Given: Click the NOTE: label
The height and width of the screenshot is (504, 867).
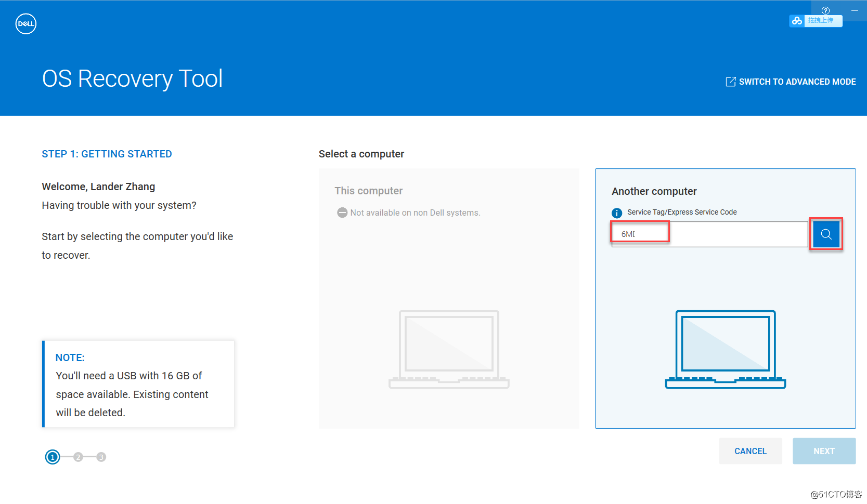Looking at the screenshot, I should tap(70, 357).
